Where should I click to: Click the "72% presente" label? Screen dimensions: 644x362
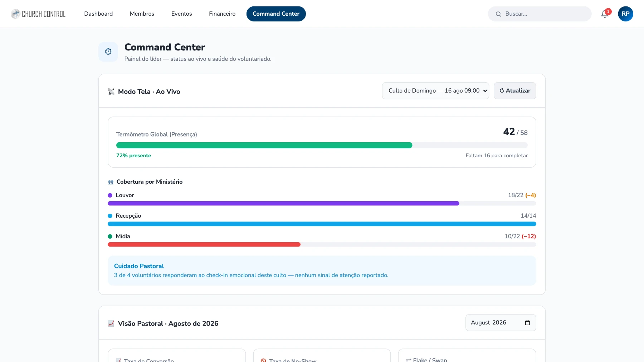133,155
